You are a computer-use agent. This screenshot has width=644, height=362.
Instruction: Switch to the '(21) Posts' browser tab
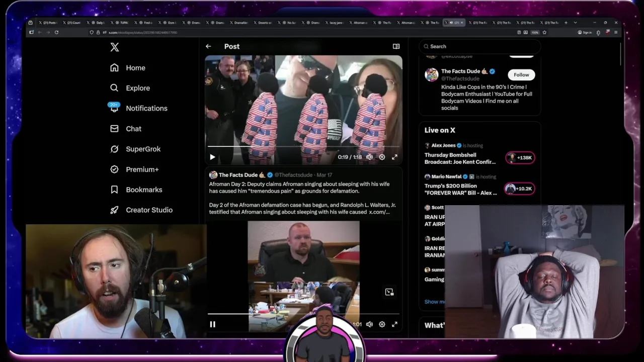point(48,23)
